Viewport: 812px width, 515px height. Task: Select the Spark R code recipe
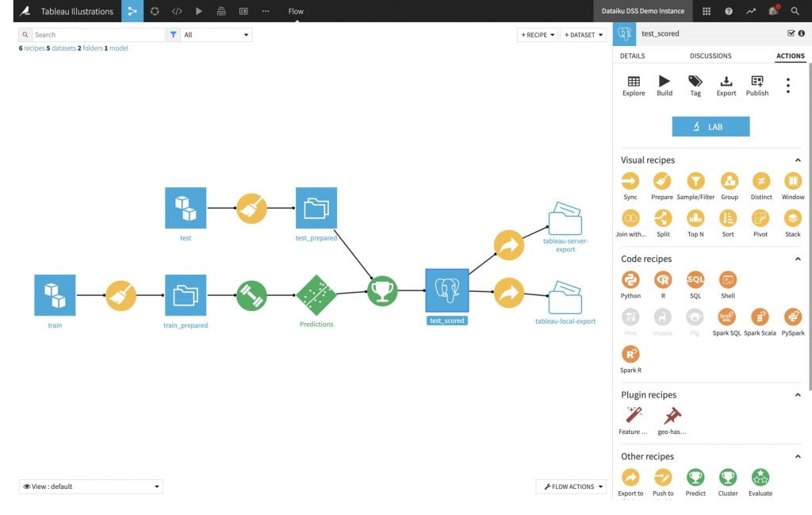coord(630,355)
